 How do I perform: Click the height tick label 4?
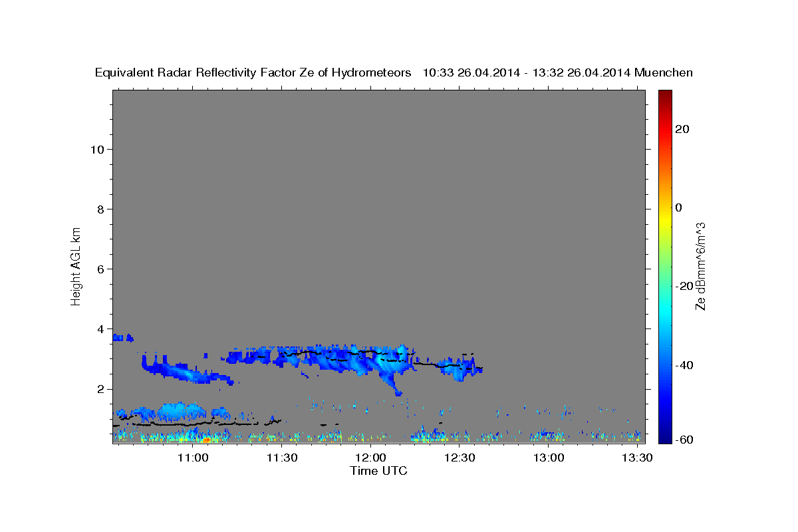click(x=100, y=329)
